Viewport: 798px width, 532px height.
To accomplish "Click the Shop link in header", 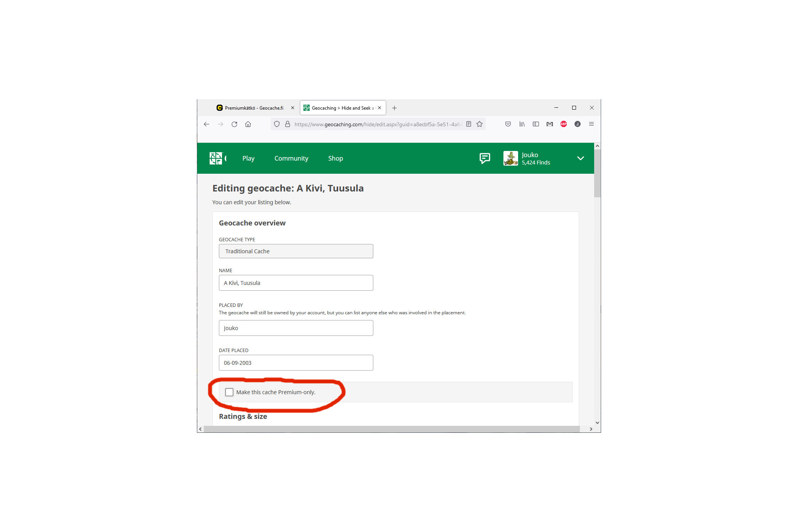I will coord(335,158).
